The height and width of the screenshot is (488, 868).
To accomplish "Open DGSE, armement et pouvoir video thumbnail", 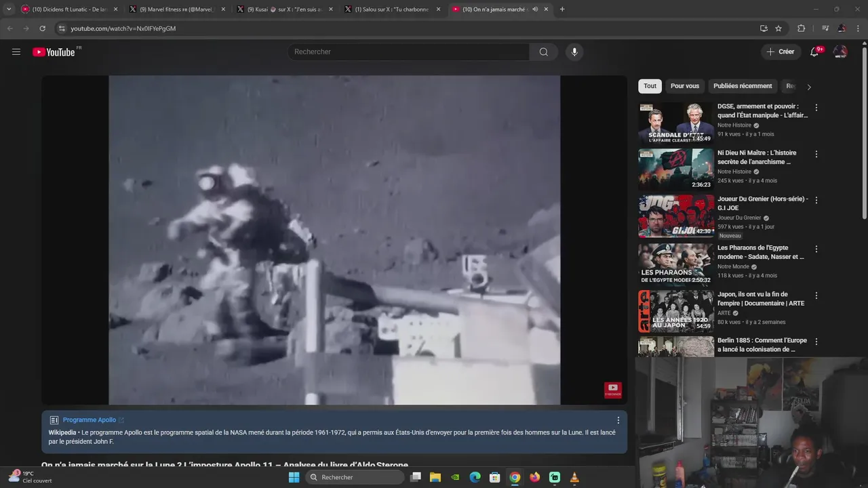I will click(675, 123).
